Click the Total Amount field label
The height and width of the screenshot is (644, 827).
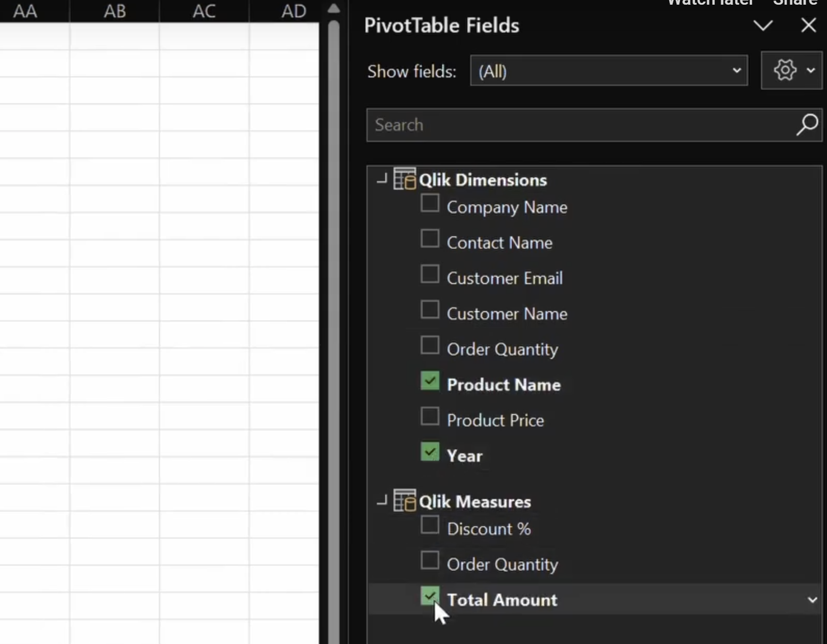point(502,600)
